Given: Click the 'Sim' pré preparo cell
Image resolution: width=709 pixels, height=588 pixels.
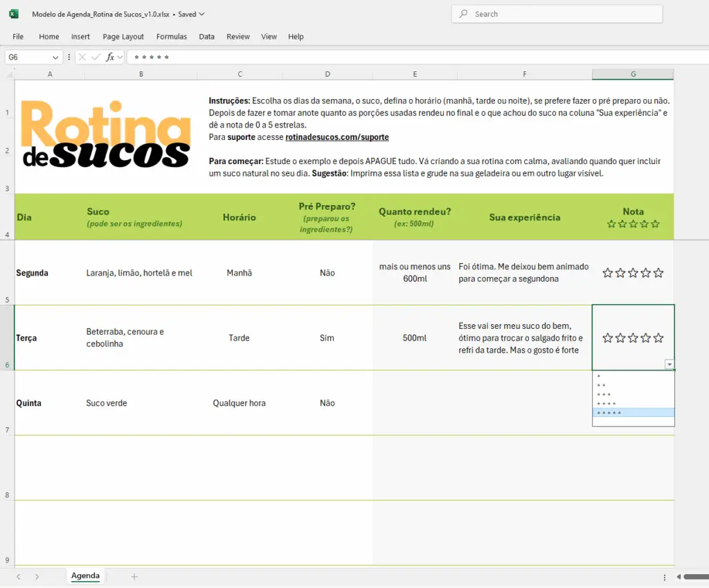Looking at the screenshot, I should pyautogui.click(x=327, y=338).
